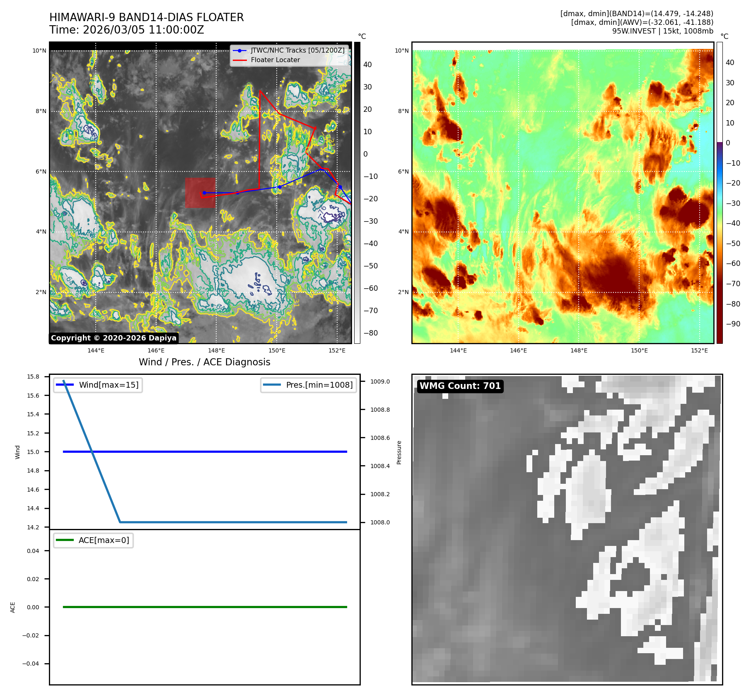Click the 95W.INVEST storm info text
The width and height of the screenshot is (751, 700).
click(x=662, y=31)
